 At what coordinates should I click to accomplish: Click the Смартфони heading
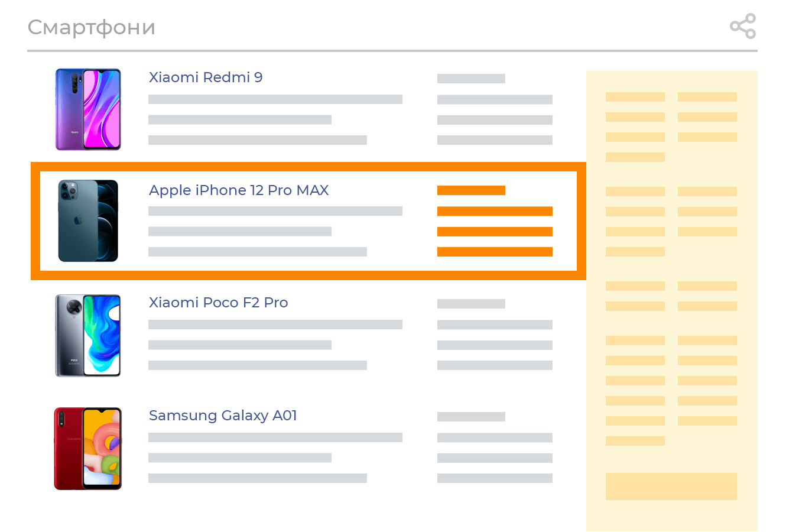coord(92,27)
